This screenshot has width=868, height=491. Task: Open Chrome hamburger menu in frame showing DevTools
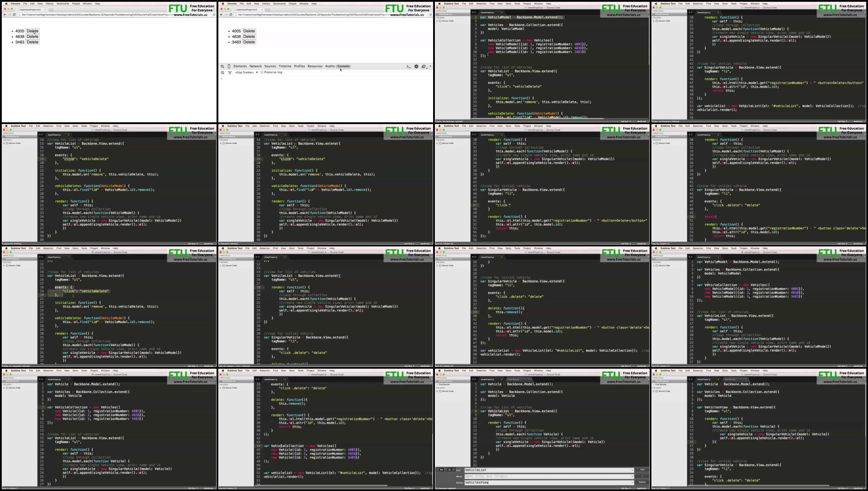pos(431,15)
